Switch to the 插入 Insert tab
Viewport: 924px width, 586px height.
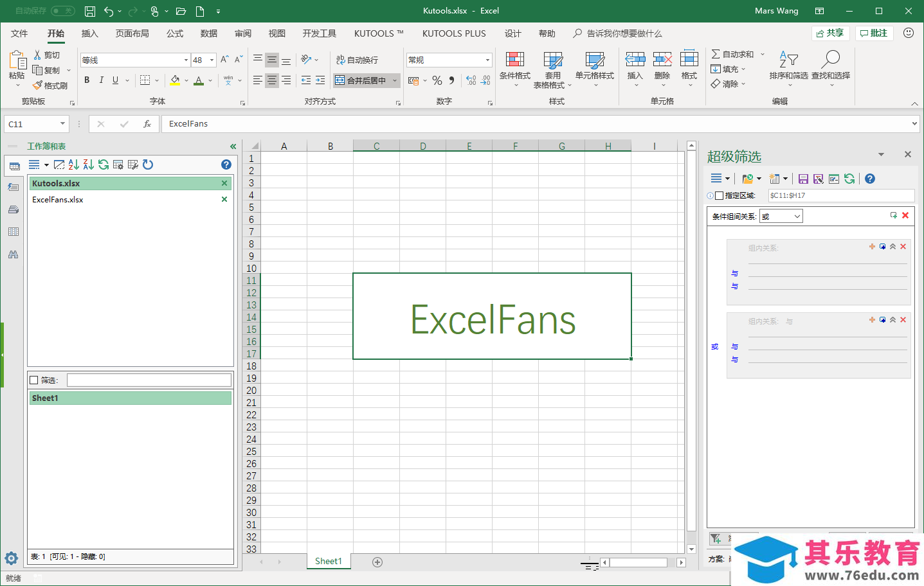(90, 33)
